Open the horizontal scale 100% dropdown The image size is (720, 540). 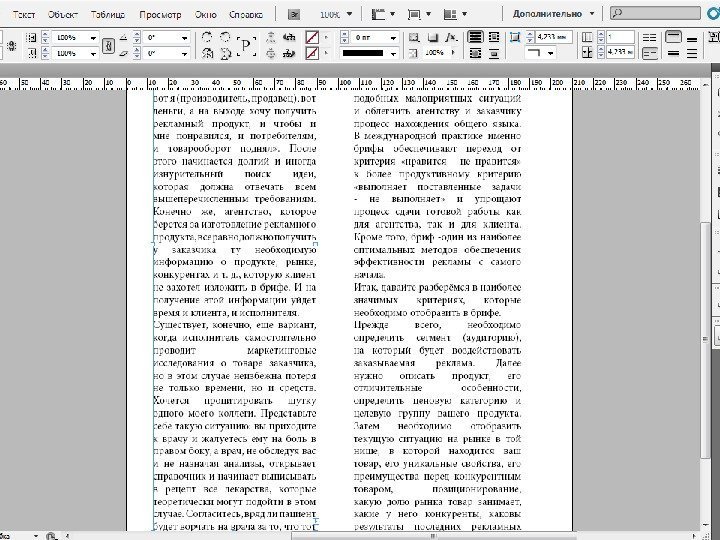[x=93, y=38]
